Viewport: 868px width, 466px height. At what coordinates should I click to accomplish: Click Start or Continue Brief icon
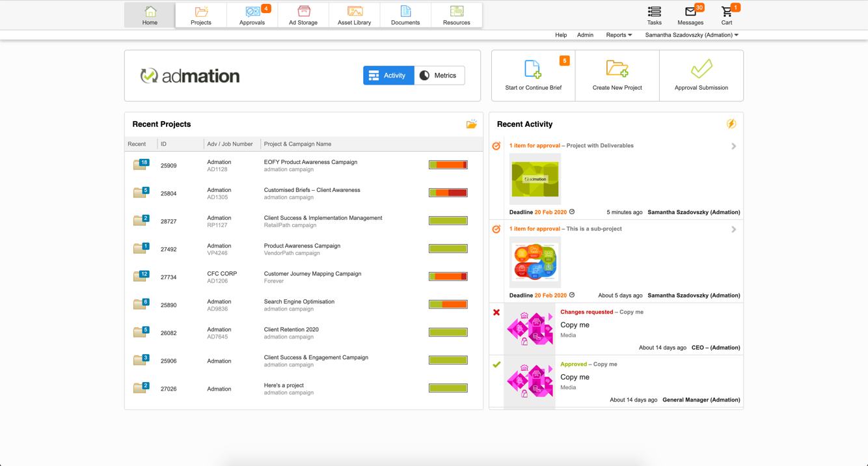[533, 69]
